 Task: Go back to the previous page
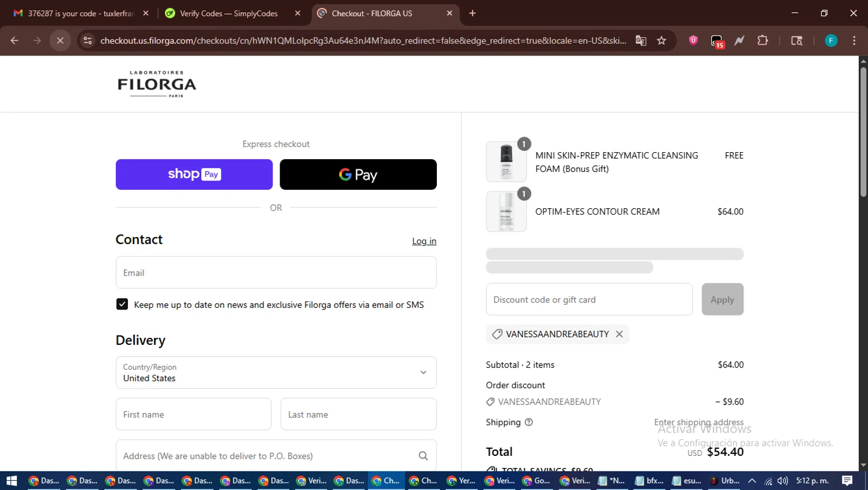(x=14, y=40)
